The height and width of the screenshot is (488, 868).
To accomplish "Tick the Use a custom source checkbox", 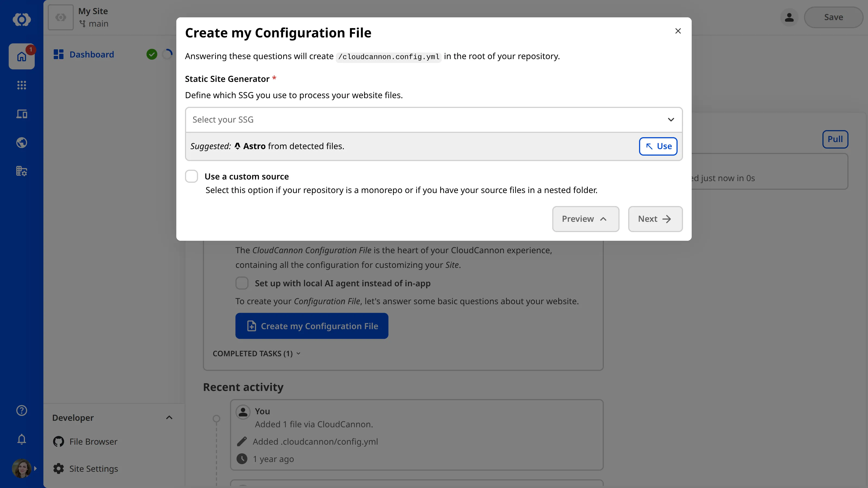I will pos(192,176).
